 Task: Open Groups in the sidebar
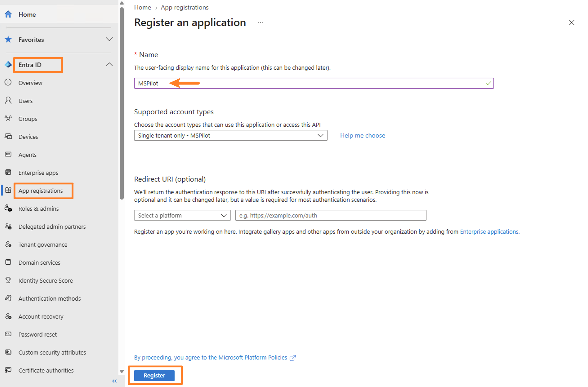(x=28, y=119)
